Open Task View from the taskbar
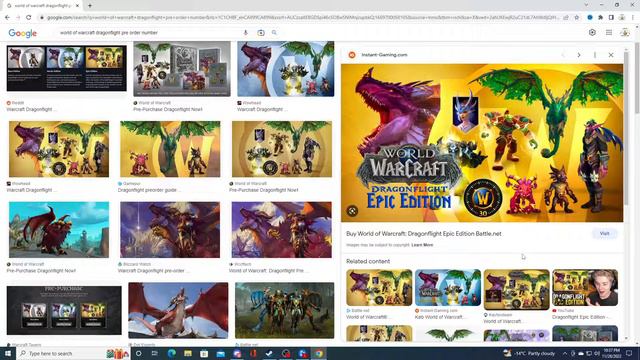 click(x=155, y=353)
